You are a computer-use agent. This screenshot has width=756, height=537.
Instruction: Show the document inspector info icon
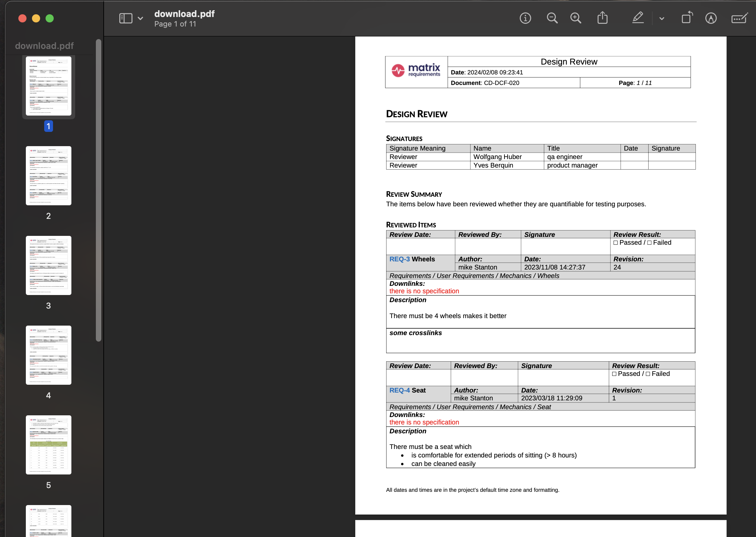point(525,18)
